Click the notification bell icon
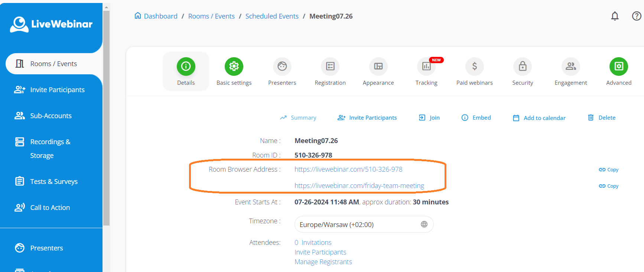This screenshot has height=272, width=644. click(615, 16)
